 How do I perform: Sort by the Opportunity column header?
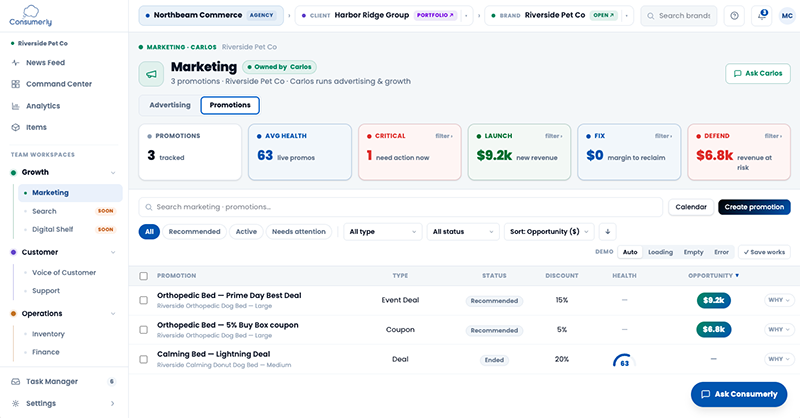coord(713,276)
